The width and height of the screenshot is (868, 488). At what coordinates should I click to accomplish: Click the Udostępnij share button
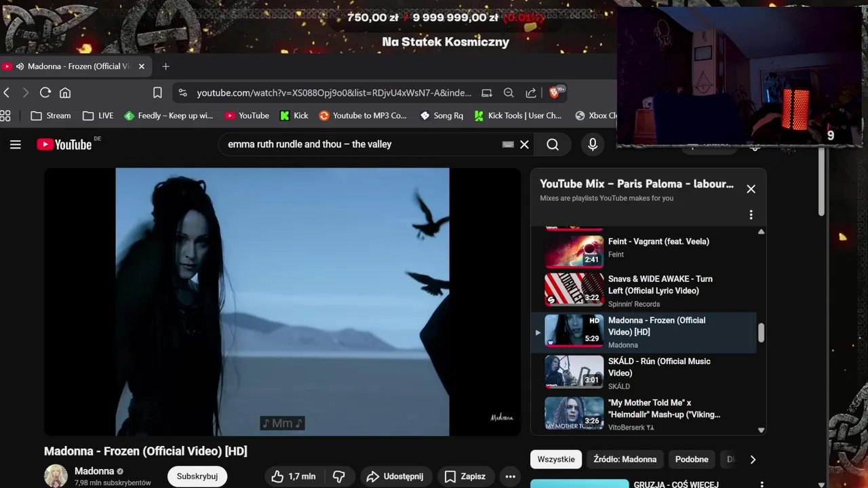[395, 476]
